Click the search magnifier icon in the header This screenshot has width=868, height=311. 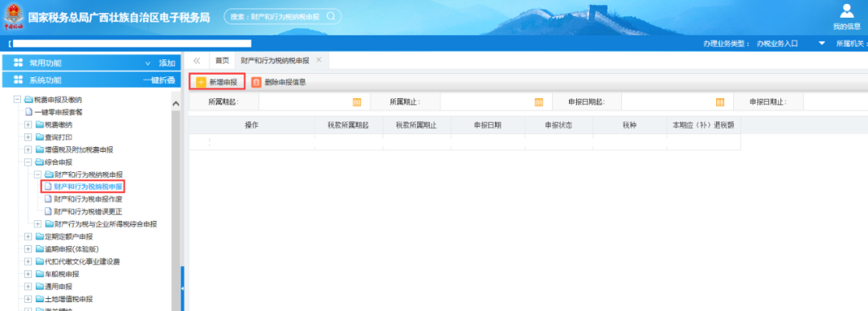(331, 17)
